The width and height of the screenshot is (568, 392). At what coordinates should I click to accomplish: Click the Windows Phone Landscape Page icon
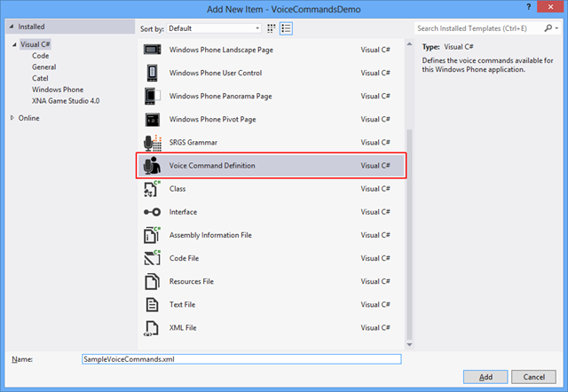151,49
